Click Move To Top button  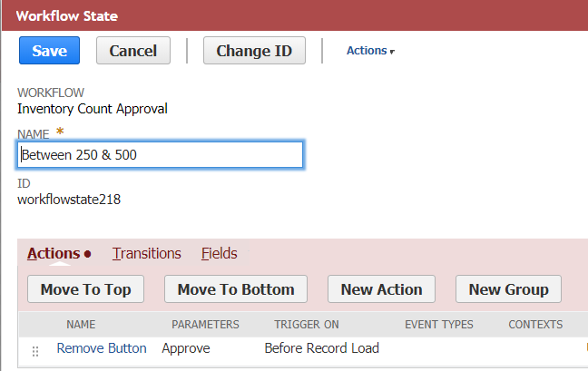click(x=86, y=290)
